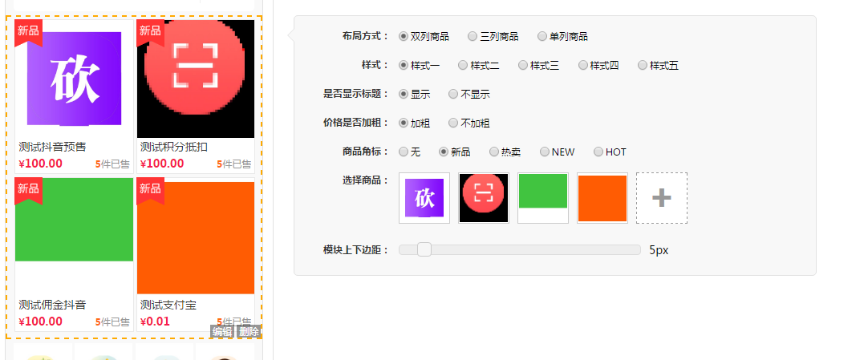Click the orange selected product thumbnail
Image resolution: width=868 pixels, height=360 pixels.
(x=602, y=198)
